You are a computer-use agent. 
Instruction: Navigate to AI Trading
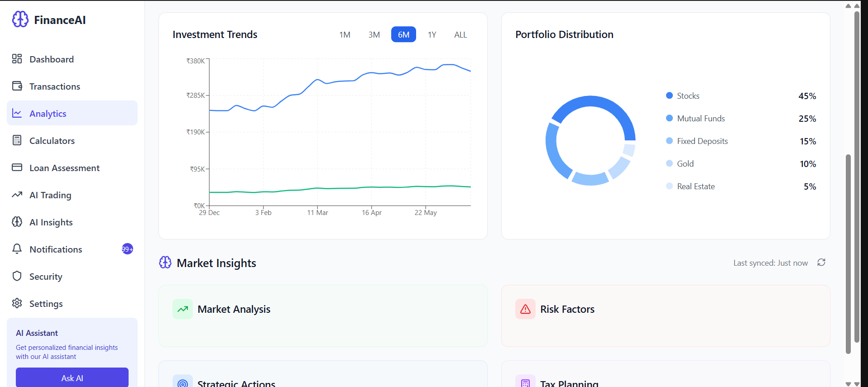pos(72,195)
